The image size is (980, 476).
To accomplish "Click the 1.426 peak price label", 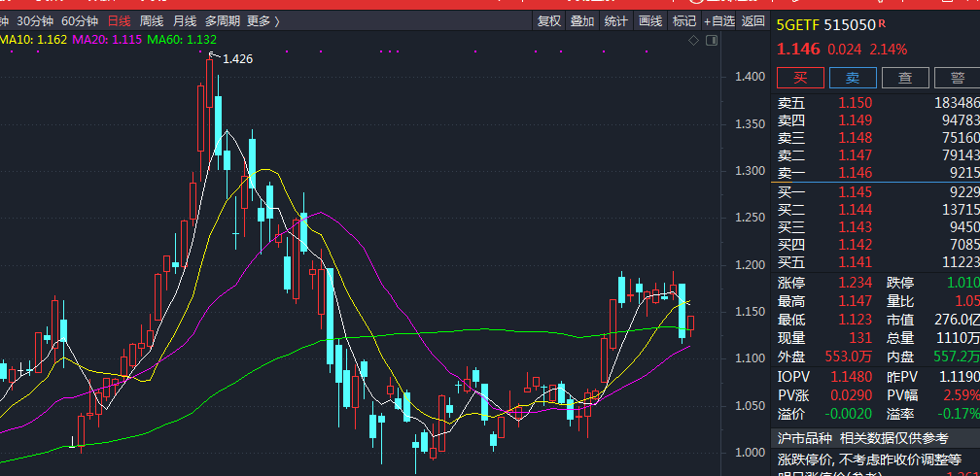I will pyautogui.click(x=237, y=59).
